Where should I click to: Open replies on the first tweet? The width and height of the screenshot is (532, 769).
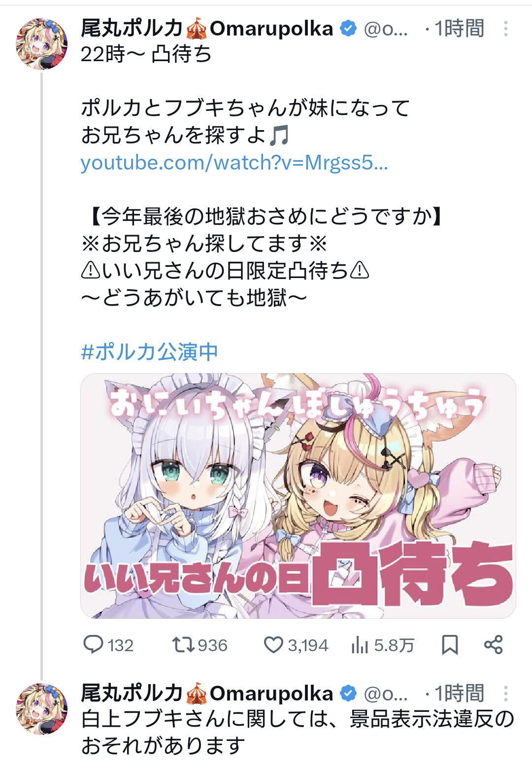pos(108,645)
